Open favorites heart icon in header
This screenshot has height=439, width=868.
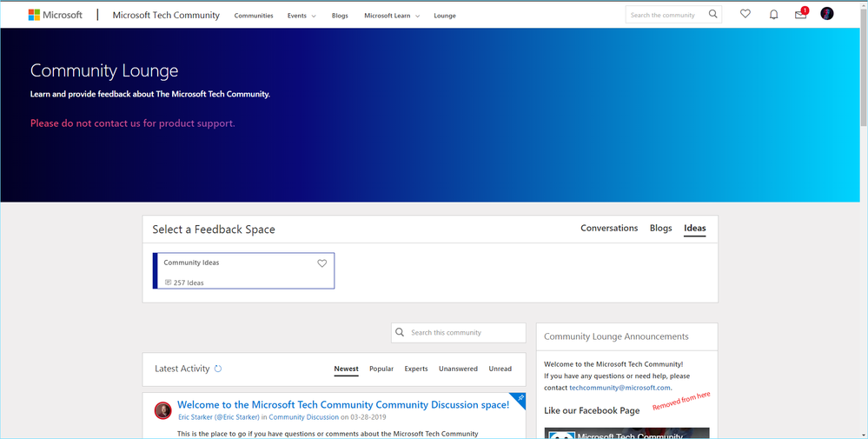[745, 14]
